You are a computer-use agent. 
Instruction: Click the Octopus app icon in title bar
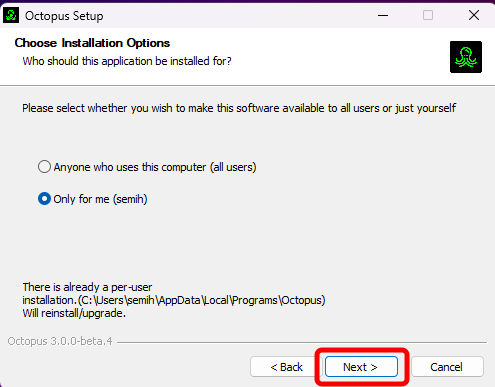click(11, 15)
